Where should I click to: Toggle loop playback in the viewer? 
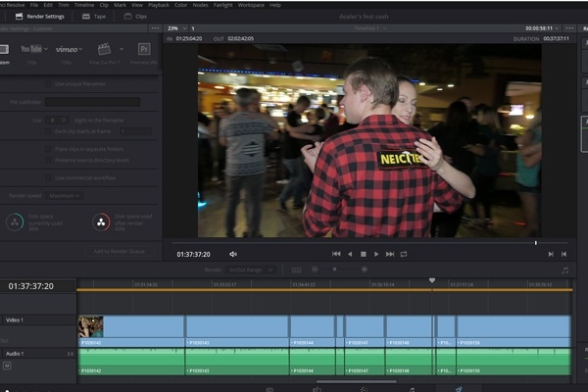point(404,254)
